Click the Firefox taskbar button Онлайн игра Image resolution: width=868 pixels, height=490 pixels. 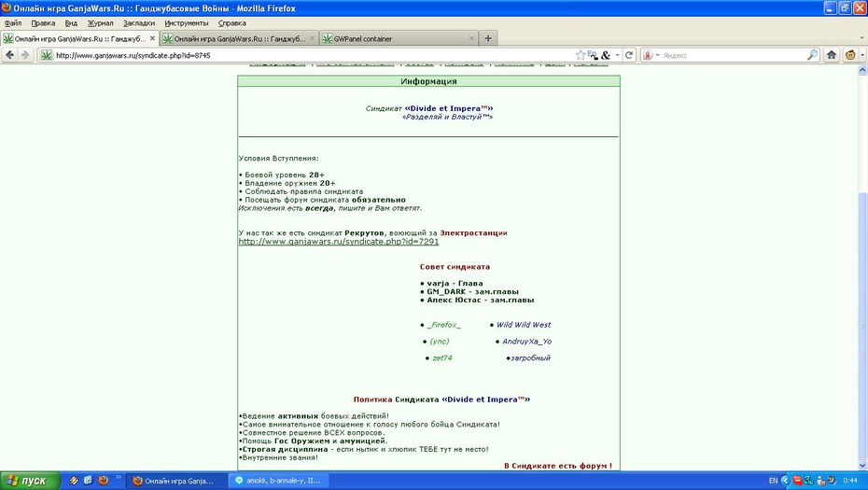(176, 481)
